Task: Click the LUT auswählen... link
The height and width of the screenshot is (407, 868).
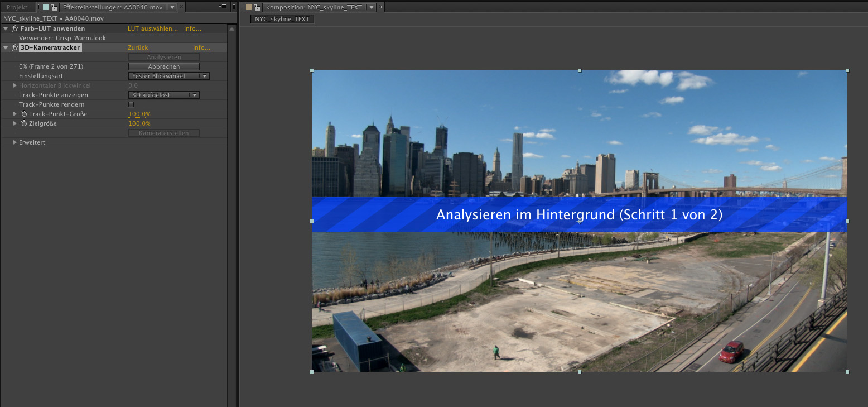Action: tap(152, 28)
